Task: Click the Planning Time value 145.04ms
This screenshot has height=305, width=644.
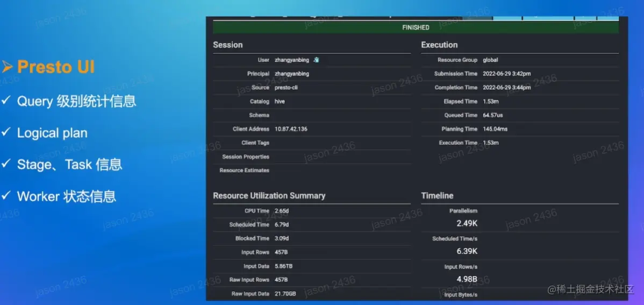Action: coord(495,129)
